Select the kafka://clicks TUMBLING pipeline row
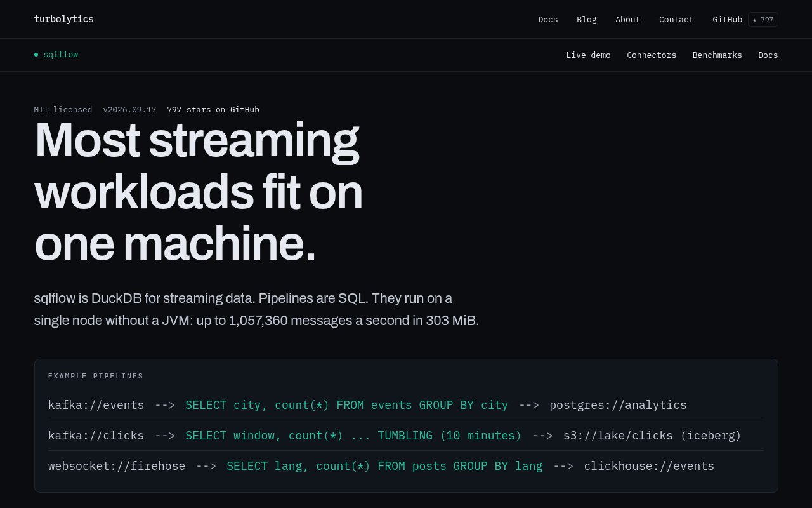This screenshot has width=812, height=508. [406, 436]
